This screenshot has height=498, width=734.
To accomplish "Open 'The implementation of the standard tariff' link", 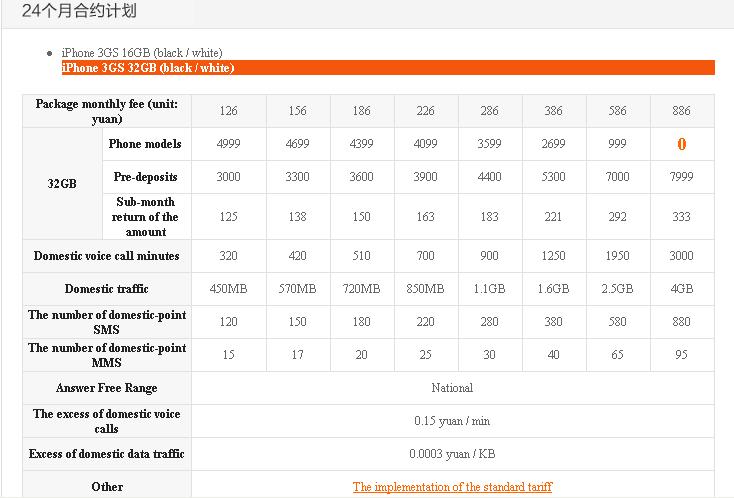I will point(453,487).
